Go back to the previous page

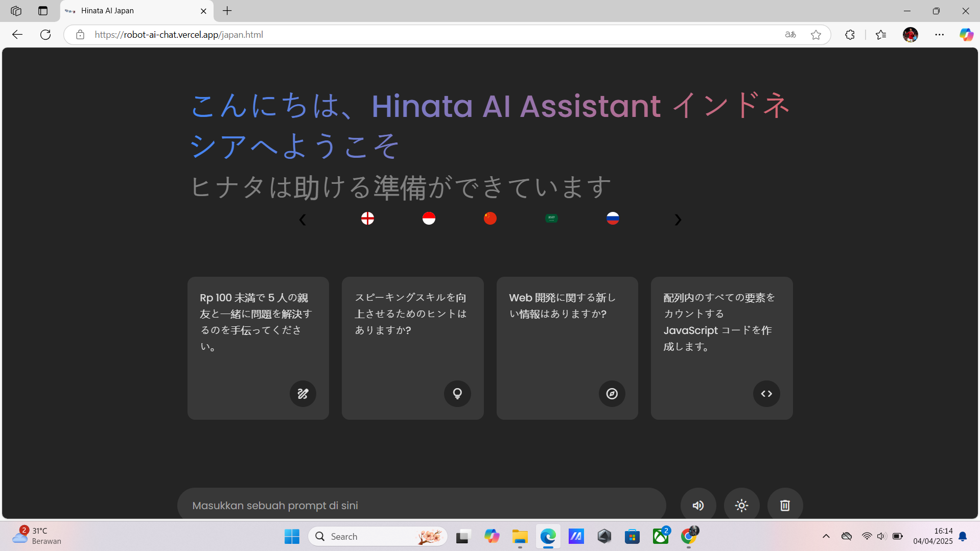17,35
